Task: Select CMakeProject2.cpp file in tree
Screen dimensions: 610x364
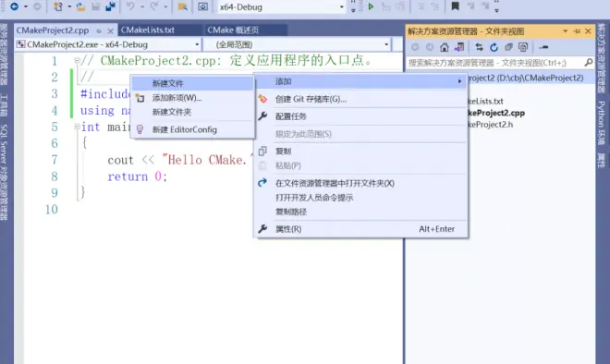Action: [x=496, y=113]
